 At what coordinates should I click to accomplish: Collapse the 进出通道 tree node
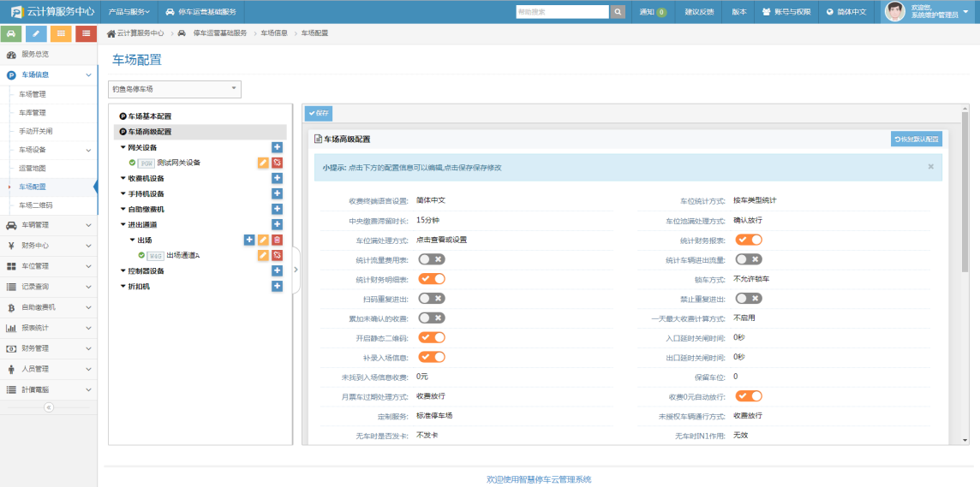click(x=123, y=224)
